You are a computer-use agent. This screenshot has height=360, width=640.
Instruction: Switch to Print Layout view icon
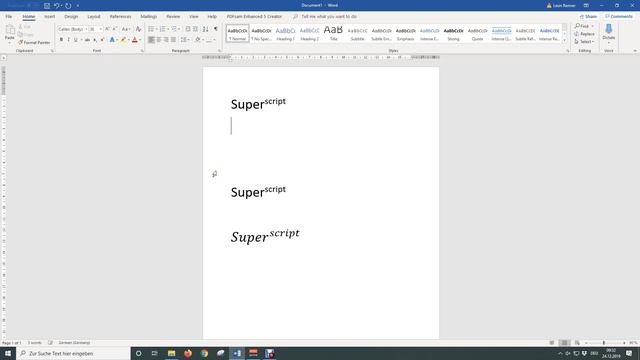(x=564, y=343)
